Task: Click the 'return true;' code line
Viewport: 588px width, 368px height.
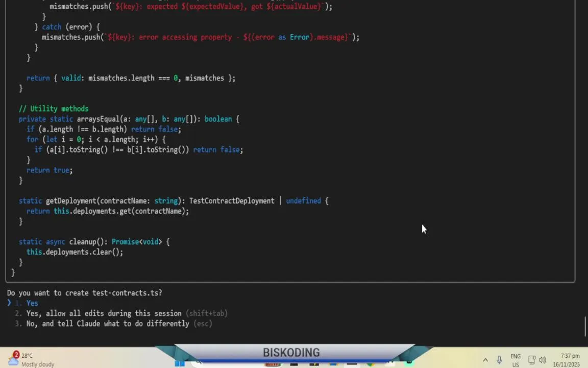Action: (50, 170)
